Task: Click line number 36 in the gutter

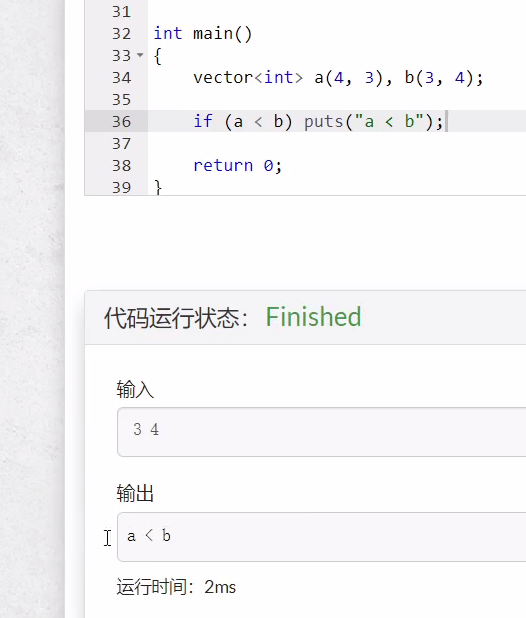Action: click(x=121, y=121)
